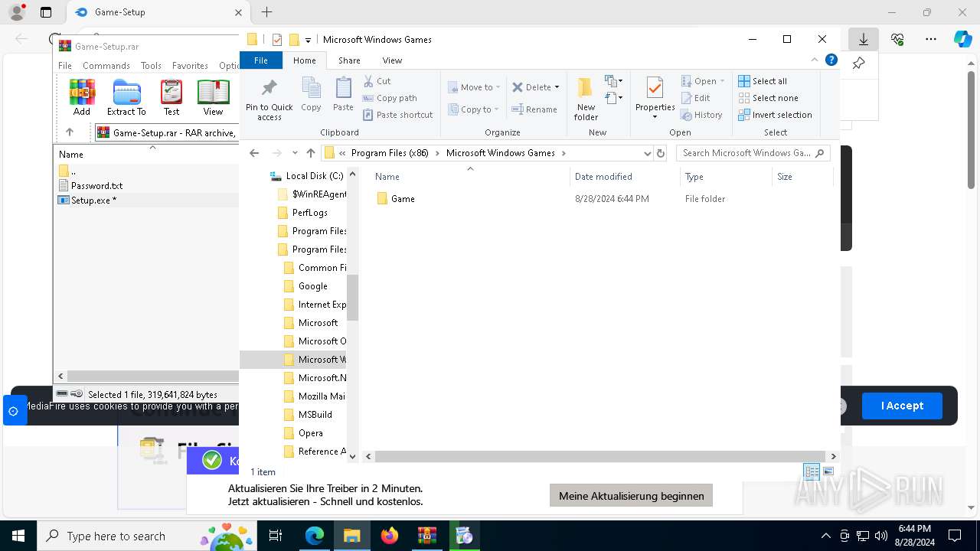Click Copy path in ribbon
This screenshot has height=551, width=980.
tap(390, 98)
